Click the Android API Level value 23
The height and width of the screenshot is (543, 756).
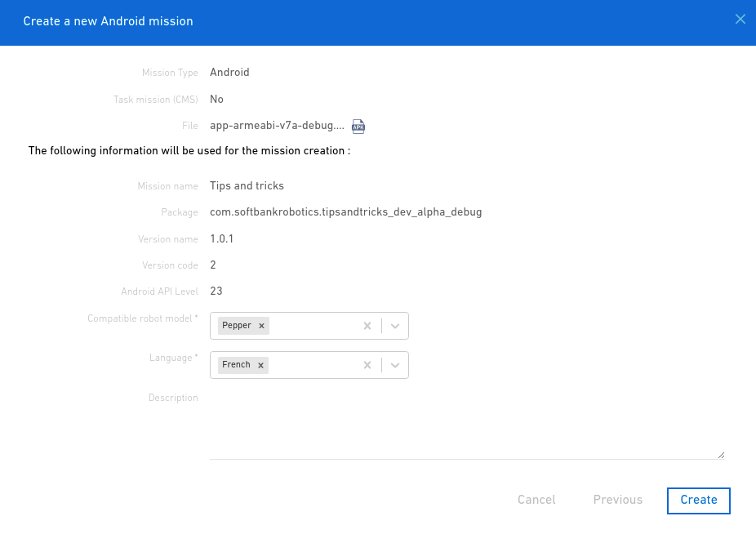216,292
